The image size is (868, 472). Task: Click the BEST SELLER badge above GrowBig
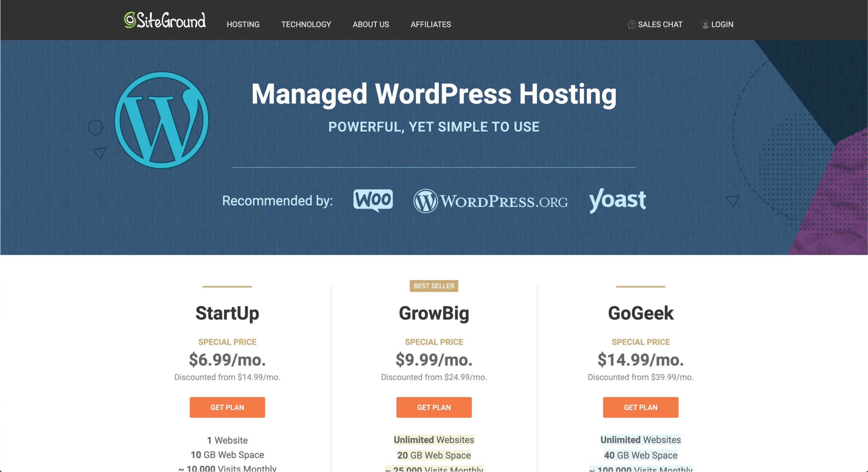tap(434, 286)
